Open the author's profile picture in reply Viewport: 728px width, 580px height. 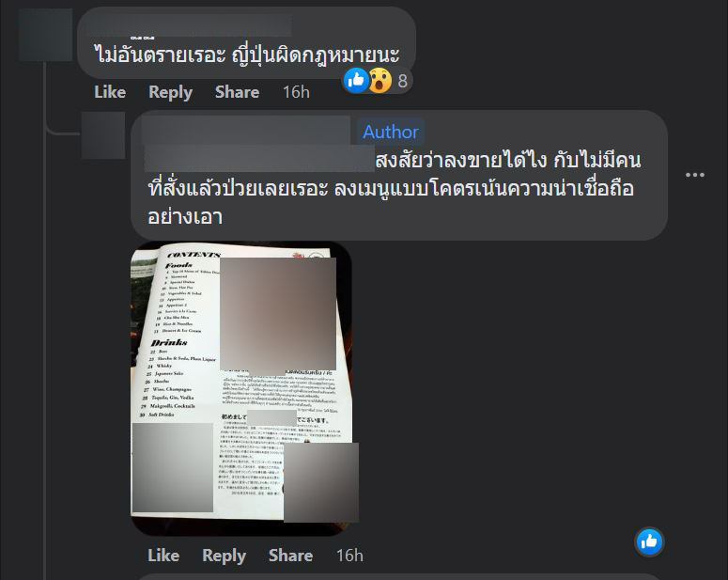pos(103,135)
